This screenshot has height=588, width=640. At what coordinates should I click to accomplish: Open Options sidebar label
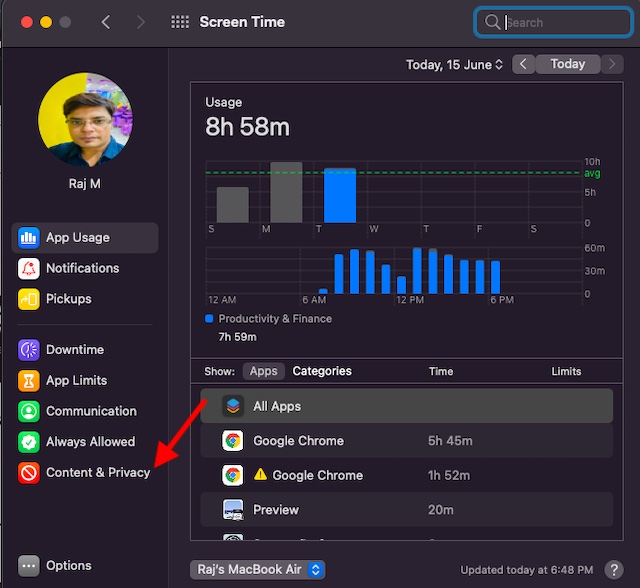69,566
